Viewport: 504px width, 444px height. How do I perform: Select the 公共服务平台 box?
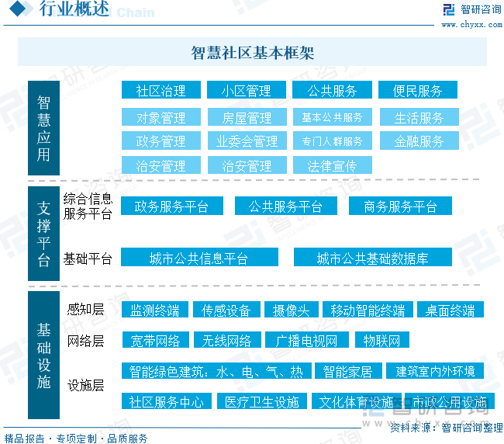coord(286,206)
